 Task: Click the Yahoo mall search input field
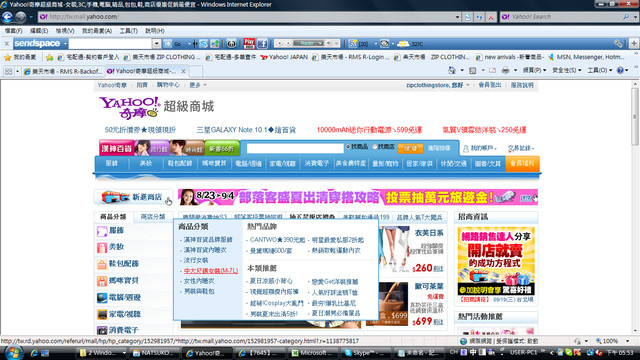[295, 148]
